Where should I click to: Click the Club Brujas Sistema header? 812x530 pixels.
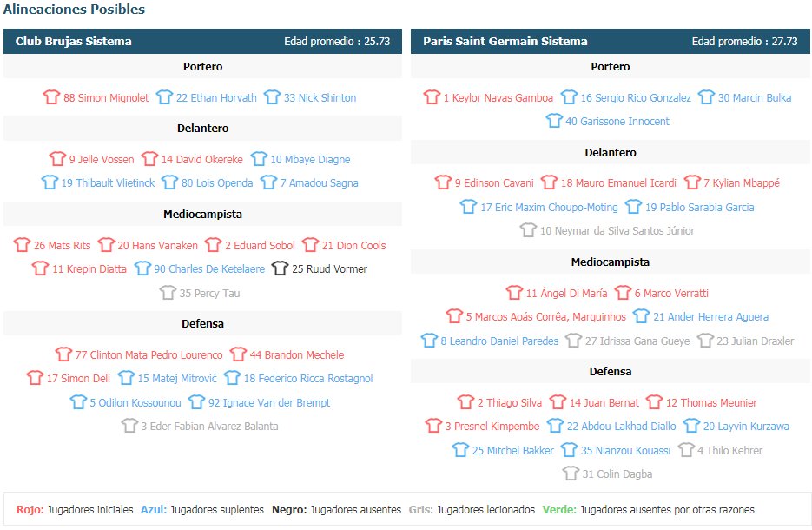point(74,42)
